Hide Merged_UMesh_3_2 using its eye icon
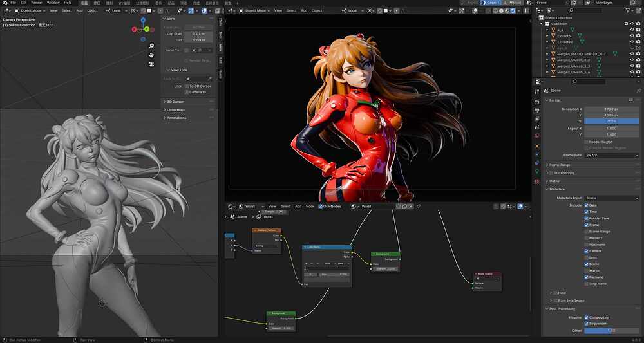Viewport: 644px width, 343px height. [632, 60]
